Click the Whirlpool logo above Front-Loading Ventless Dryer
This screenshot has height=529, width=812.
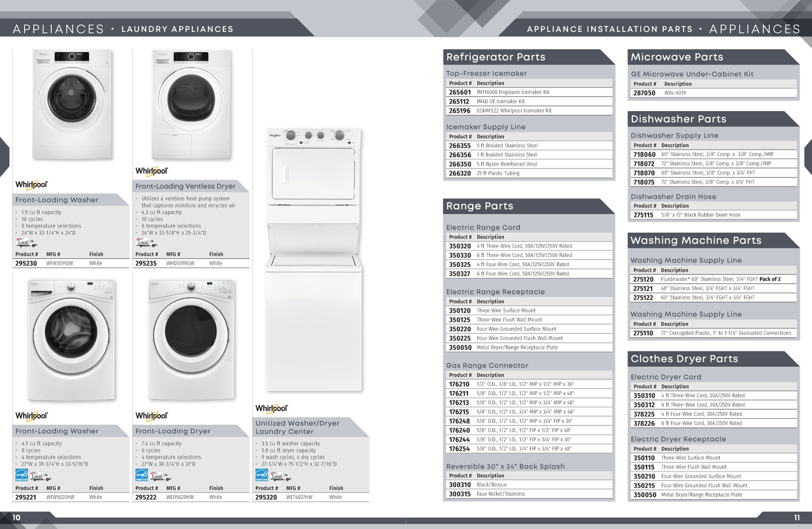coord(151,171)
